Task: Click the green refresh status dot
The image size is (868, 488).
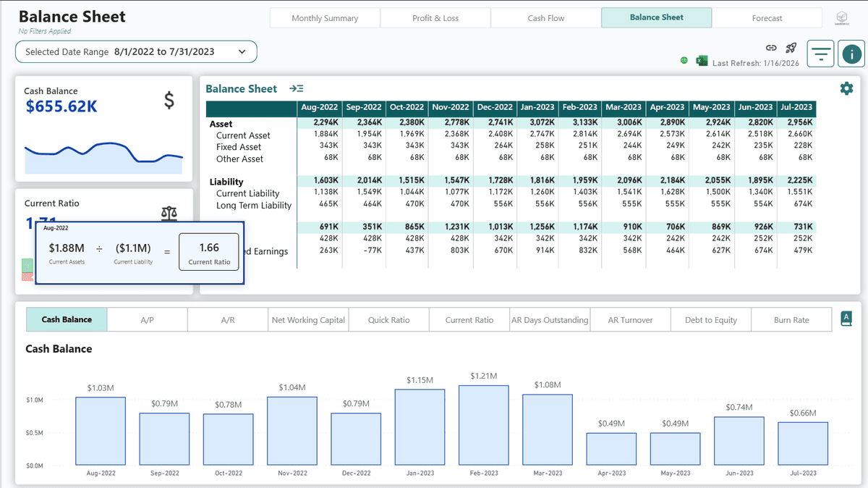Action: (x=686, y=60)
